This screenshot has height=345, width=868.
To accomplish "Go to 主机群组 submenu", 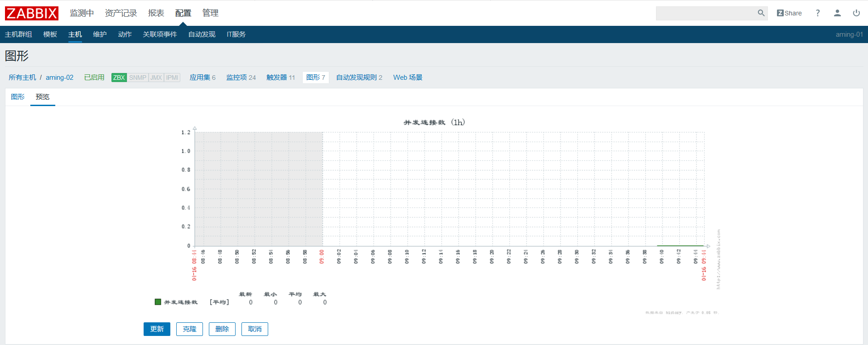I will pyautogui.click(x=19, y=34).
